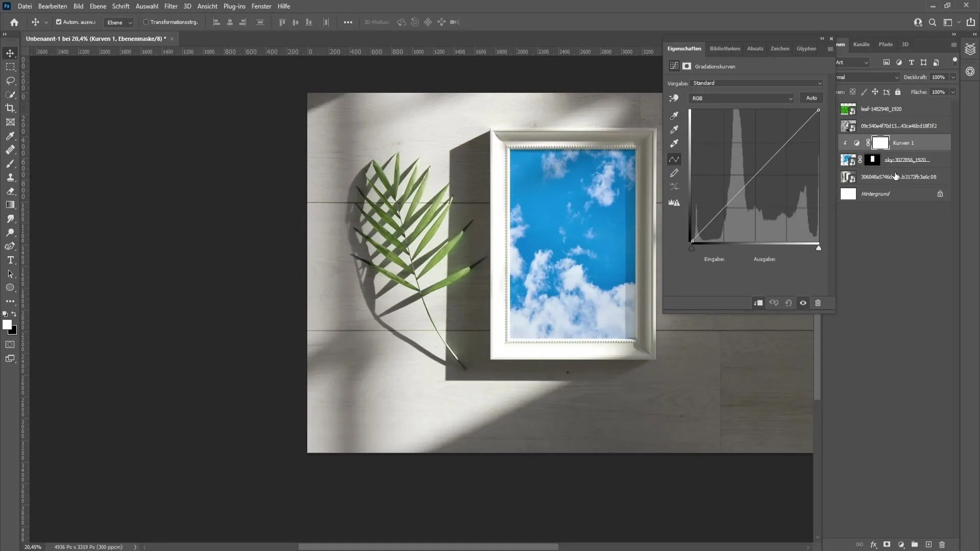Image resolution: width=980 pixels, height=551 pixels.
Task: Select the Ellipse shape tool
Action: point(10,287)
